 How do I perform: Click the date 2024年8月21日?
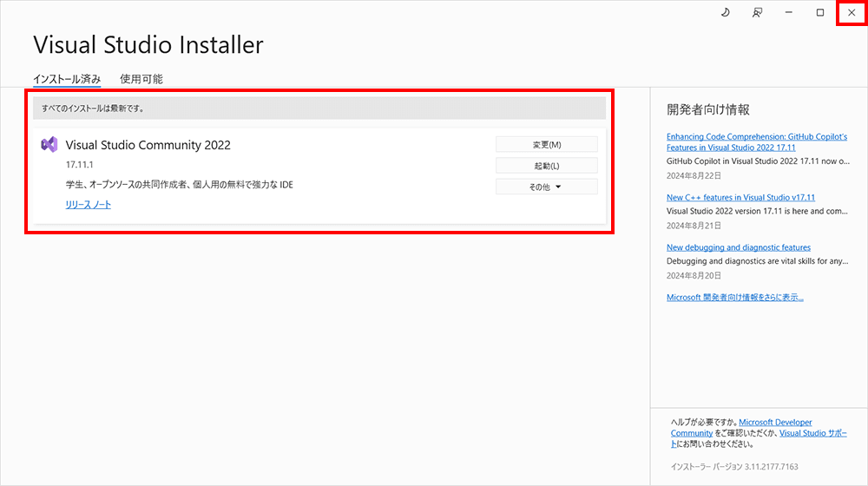click(x=694, y=226)
